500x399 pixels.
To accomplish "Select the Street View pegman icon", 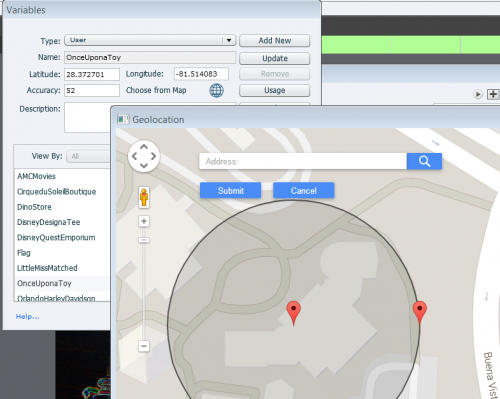I will [144, 197].
